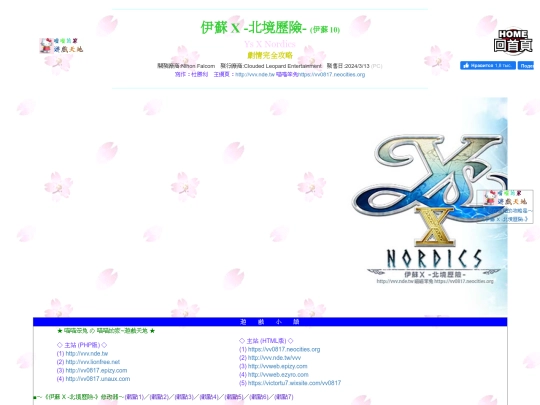
Task: Open the https://vv0817.neocities.org link in header
Action: click(x=331, y=74)
